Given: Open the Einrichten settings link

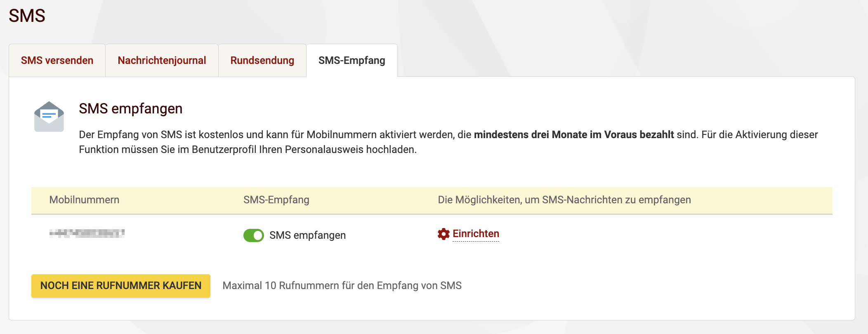Looking at the screenshot, I should [476, 234].
